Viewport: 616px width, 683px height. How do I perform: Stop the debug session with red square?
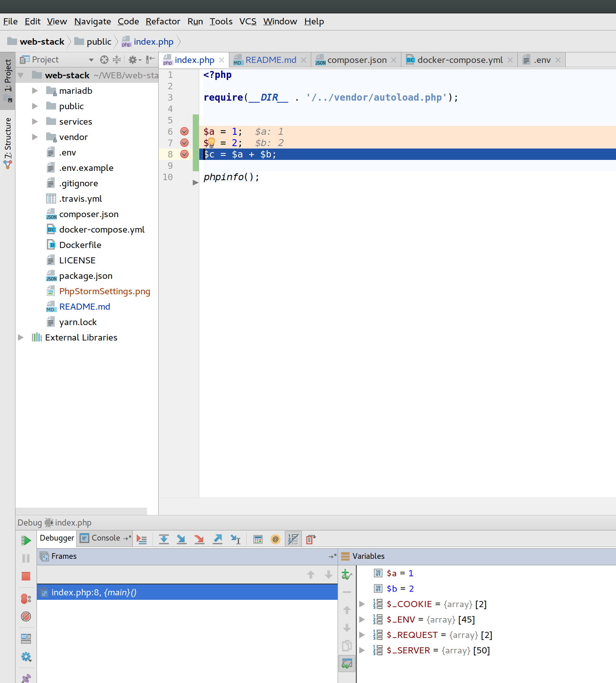(x=26, y=576)
